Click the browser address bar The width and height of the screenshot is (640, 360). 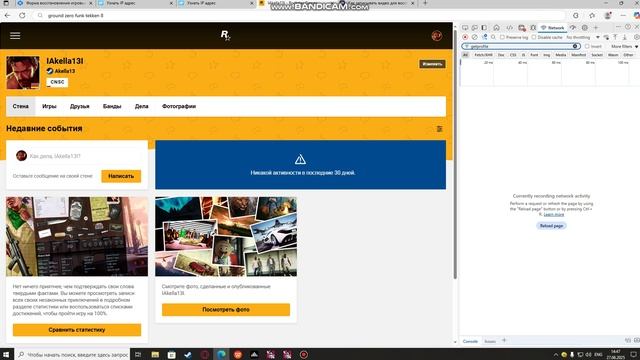300,16
